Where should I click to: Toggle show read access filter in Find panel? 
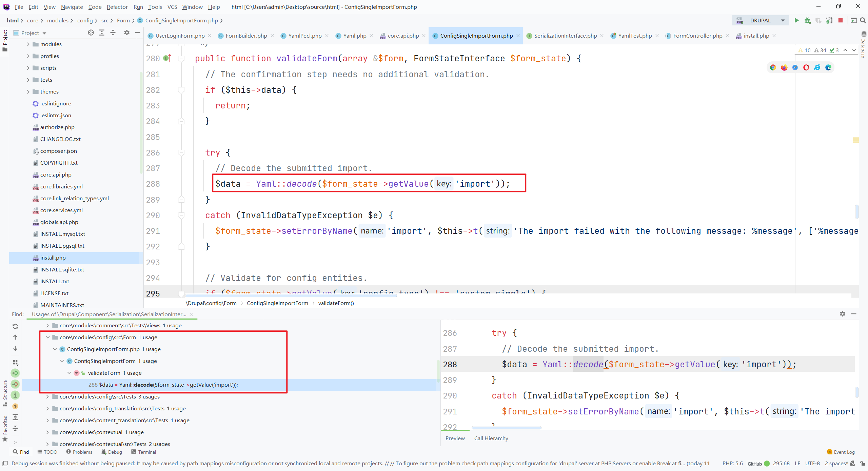(15, 373)
